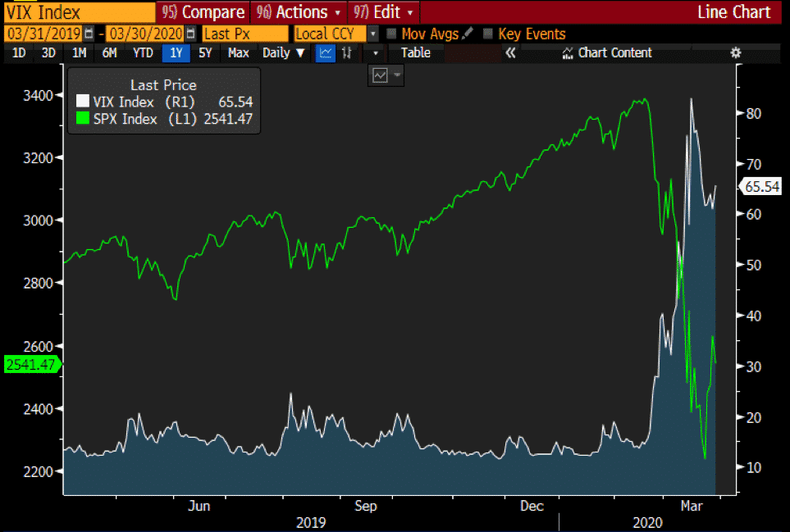Click the pencil icon beside Mov Avgs

[468, 34]
